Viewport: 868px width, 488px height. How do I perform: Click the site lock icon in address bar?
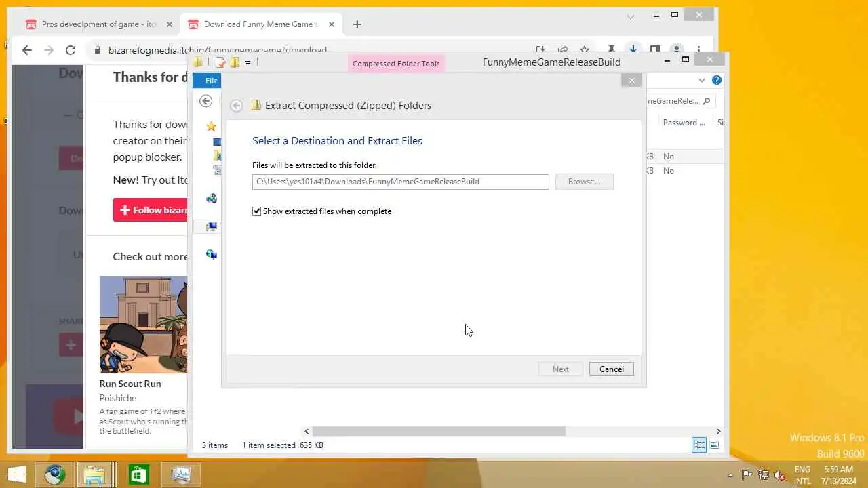pyautogui.click(x=98, y=50)
